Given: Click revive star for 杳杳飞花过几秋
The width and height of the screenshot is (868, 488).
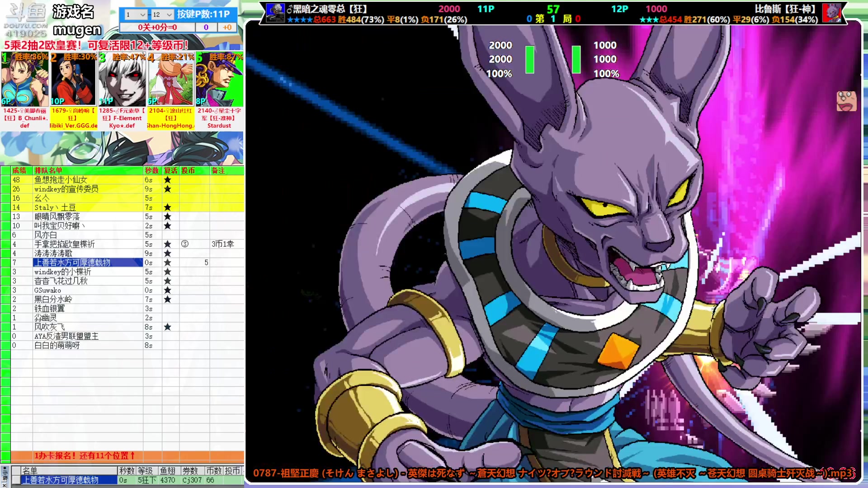Looking at the screenshot, I should 167,281.
